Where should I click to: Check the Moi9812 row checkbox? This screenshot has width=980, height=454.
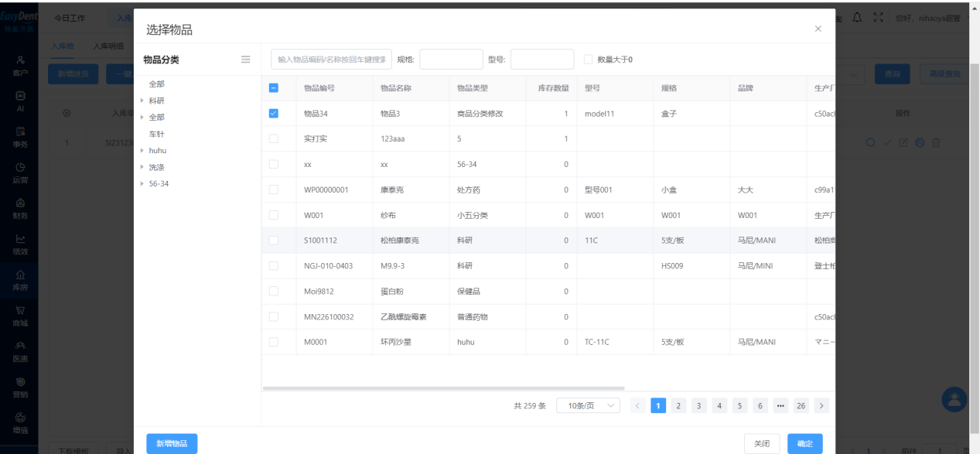(x=273, y=291)
